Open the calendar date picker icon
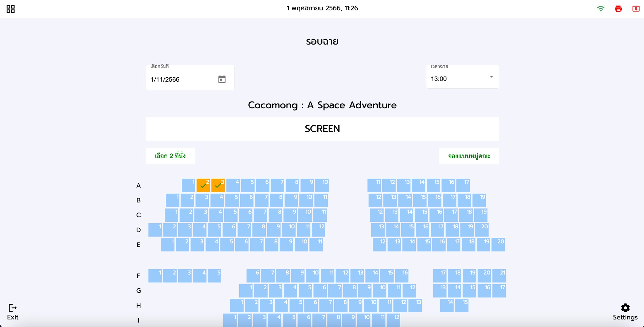644x327 pixels. 222,79
